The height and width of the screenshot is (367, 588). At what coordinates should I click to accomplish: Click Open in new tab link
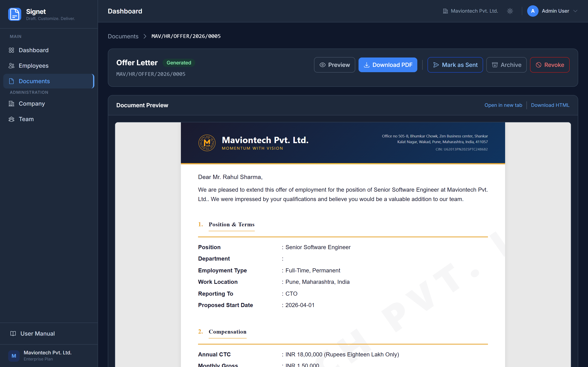click(503, 105)
